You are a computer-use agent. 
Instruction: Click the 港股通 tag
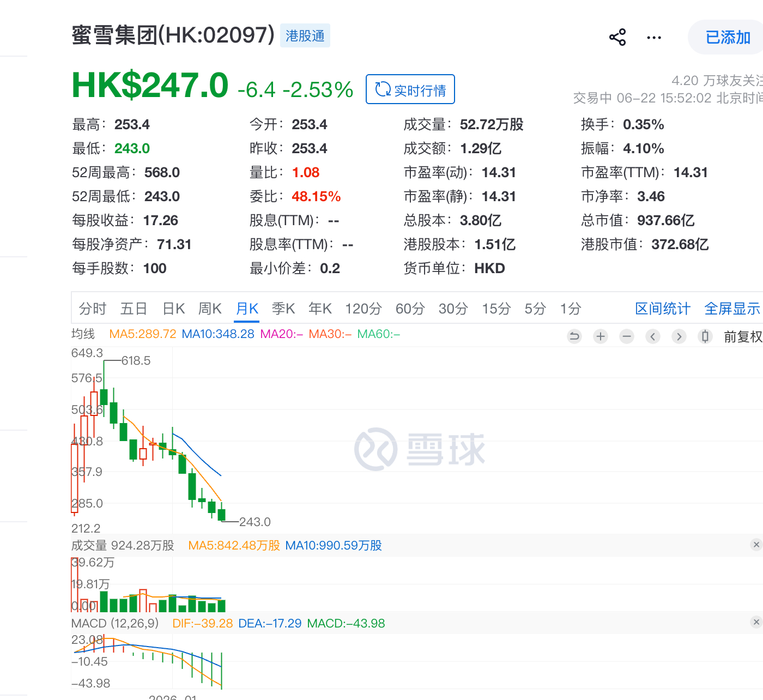[305, 36]
